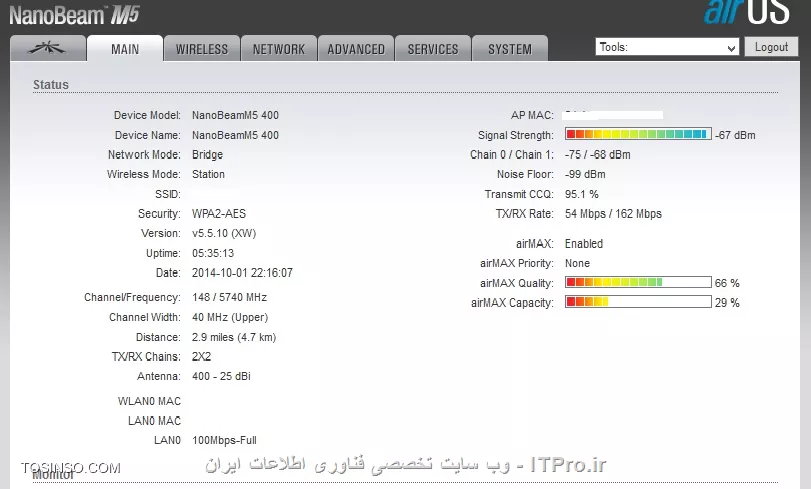Select the SYSTEM tab
811x489 pixels.
pos(510,49)
